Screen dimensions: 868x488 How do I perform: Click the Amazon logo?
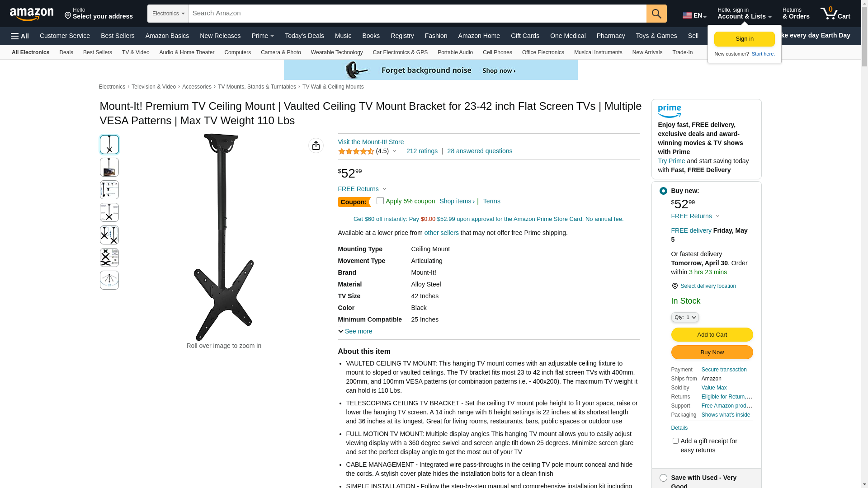pos(32,14)
